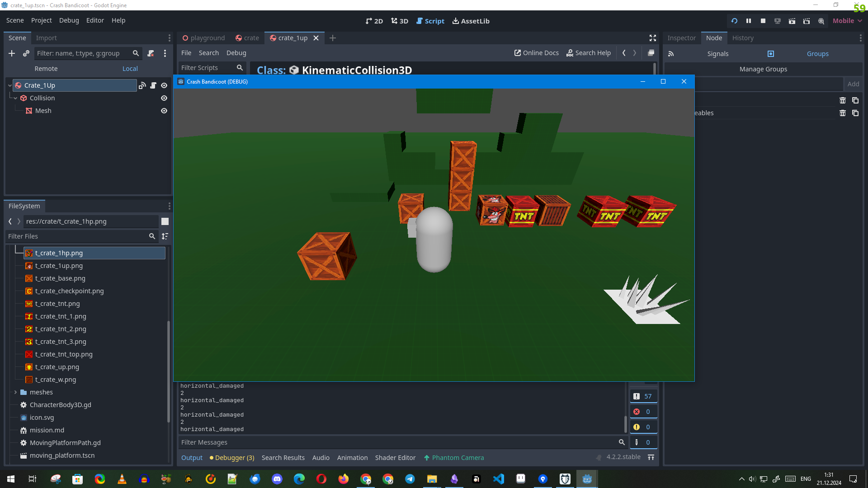Open the History tab
Image resolution: width=868 pixels, height=488 pixels.
click(743, 38)
